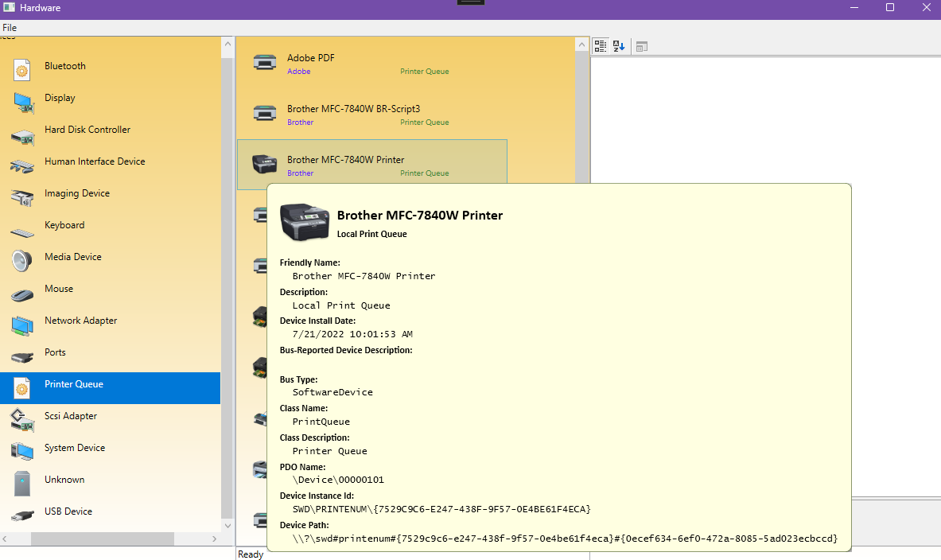This screenshot has height=560, width=941.
Task: Select the Unknown device icon
Action: [x=22, y=483]
